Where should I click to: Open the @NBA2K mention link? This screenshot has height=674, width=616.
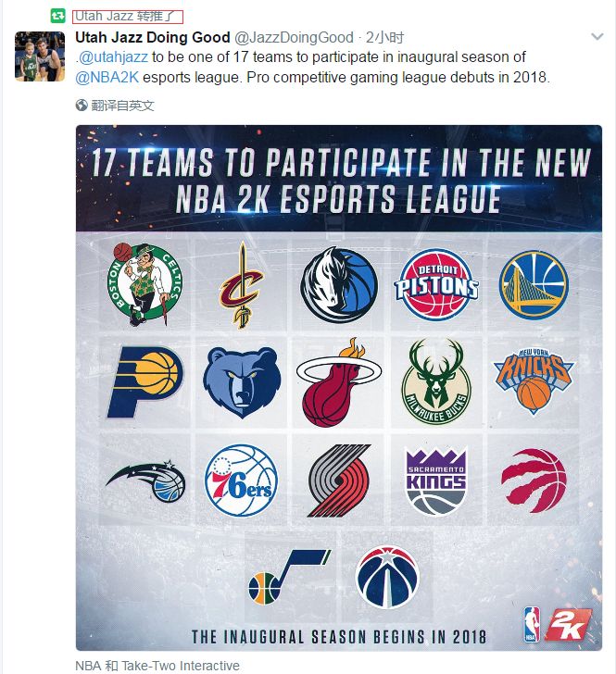tap(107, 78)
